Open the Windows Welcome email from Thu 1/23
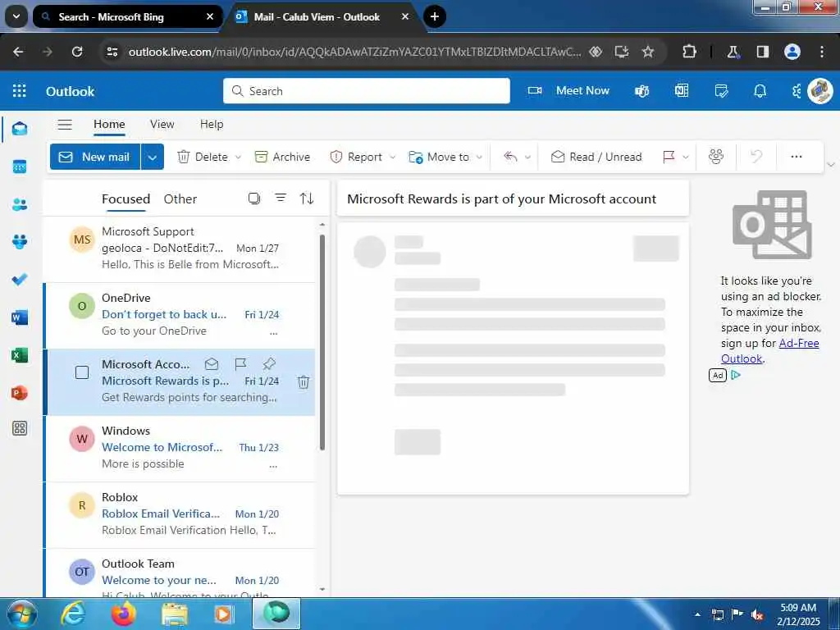 [x=180, y=448]
